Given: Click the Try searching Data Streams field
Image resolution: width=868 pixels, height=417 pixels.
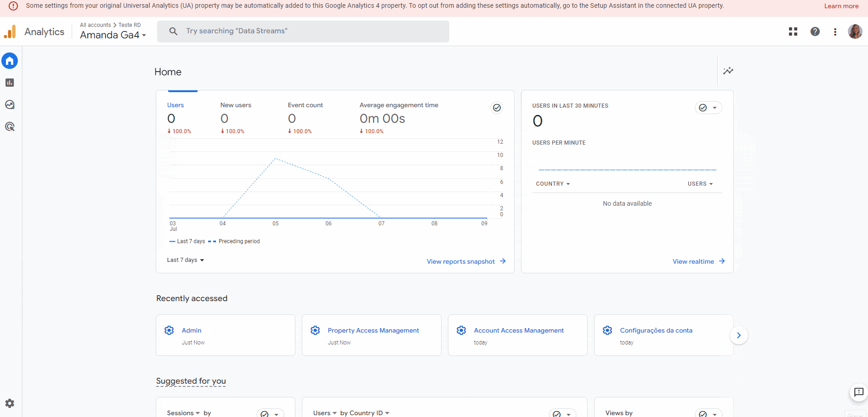Looking at the screenshot, I should coord(303,31).
